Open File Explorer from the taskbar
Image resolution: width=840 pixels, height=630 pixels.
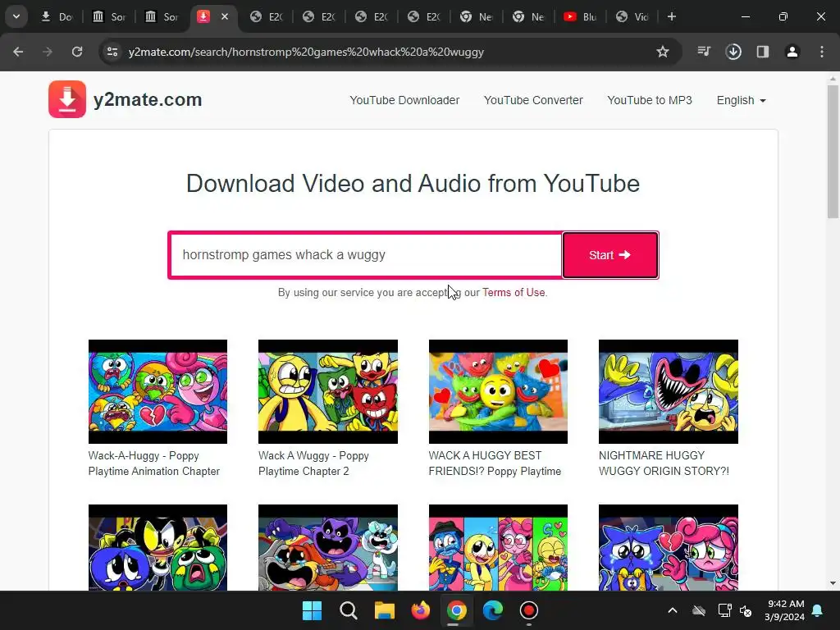pyautogui.click(x=385, y=610)
